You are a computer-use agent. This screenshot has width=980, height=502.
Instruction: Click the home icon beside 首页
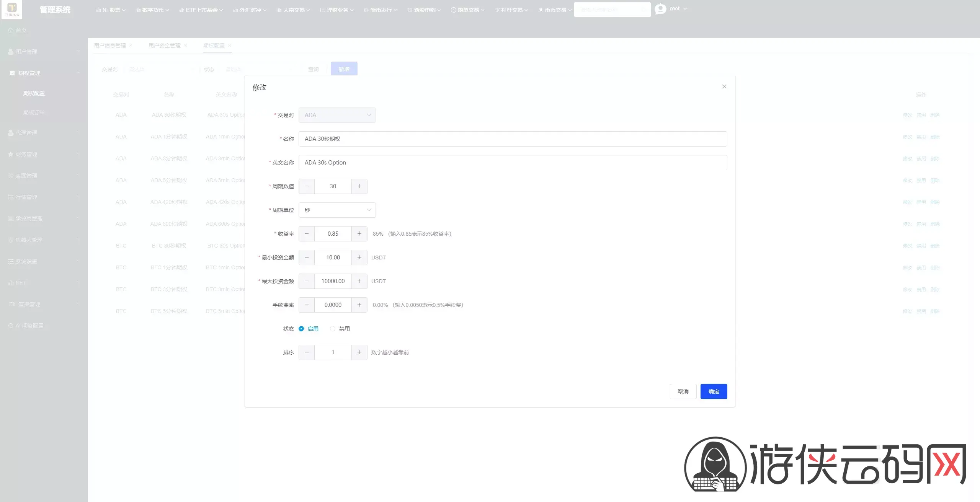tap(11, 30)
